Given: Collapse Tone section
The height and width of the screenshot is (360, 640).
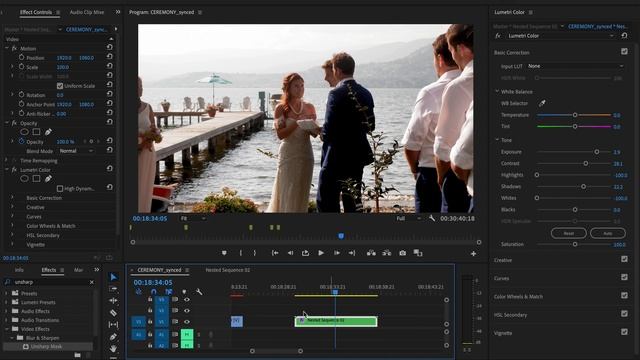Looking at the screenshot, I should pos(497,140).
